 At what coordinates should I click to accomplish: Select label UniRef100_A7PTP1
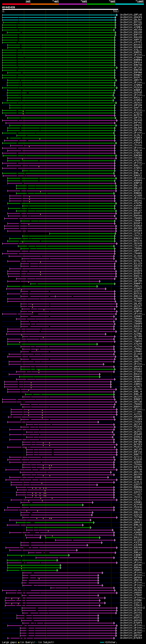(x=131, y=42)
